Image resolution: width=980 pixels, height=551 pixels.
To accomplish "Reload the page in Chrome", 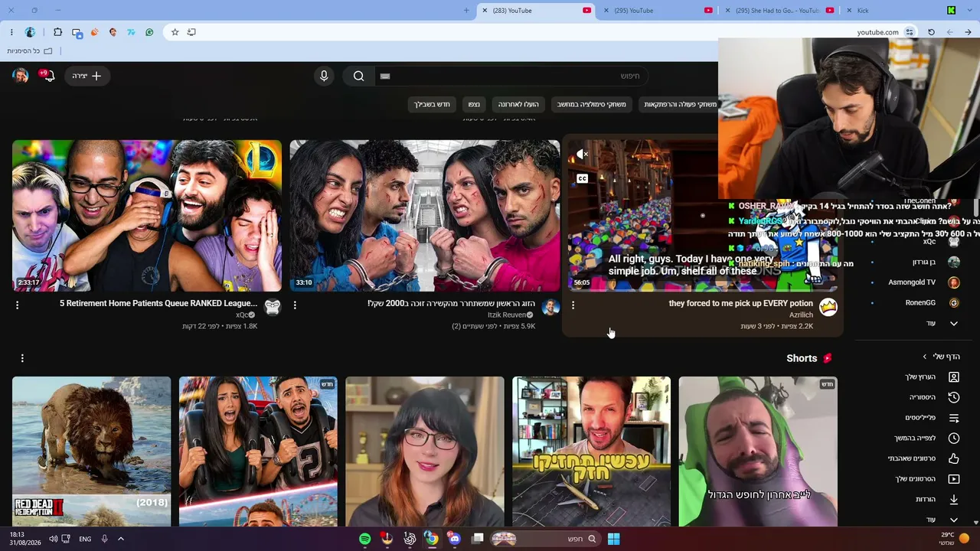I will (931, 32).
